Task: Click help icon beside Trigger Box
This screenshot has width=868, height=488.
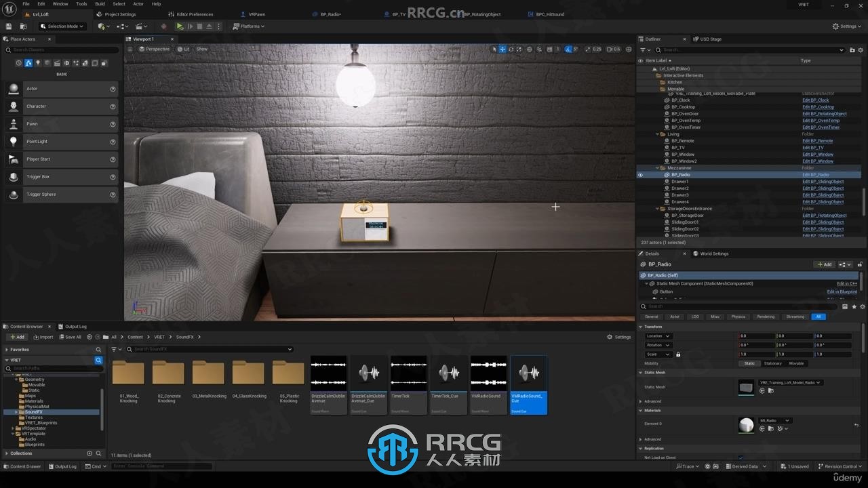Action: (x=113, y=177)
